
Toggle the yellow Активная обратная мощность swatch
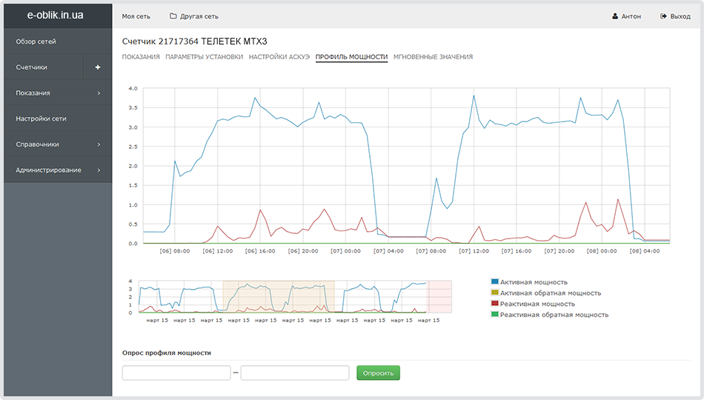pyautogui.click(x=495, y=293)
